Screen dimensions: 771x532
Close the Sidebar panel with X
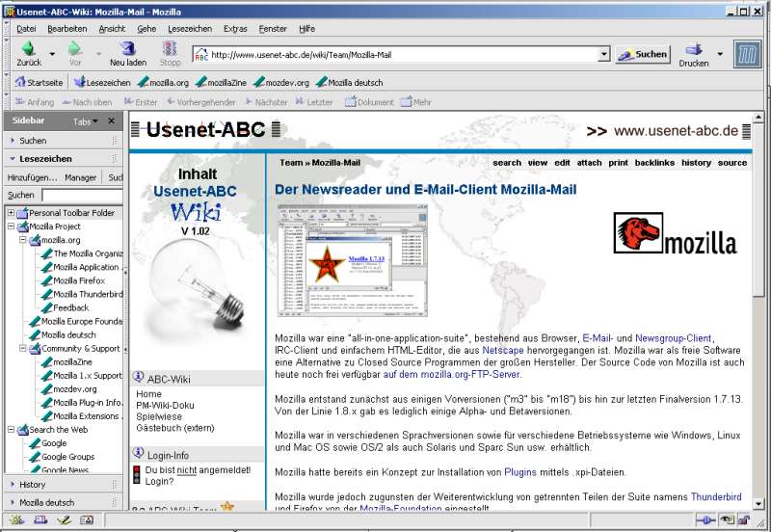(111, 120)
